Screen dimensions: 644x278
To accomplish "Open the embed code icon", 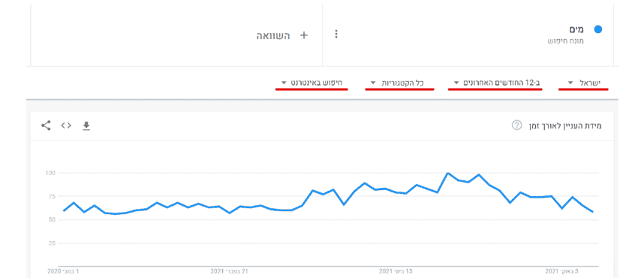I will [x=66, y=125].
